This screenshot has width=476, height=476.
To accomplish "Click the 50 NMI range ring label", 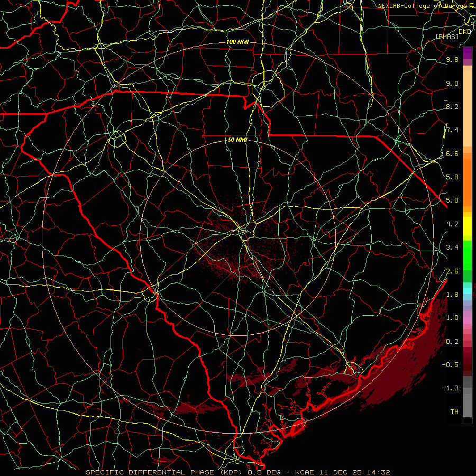I will tap(237, 140).
